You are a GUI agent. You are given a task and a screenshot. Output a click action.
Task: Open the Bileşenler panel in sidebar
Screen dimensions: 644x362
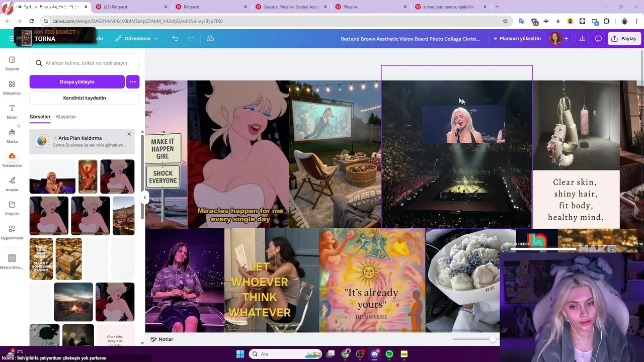12,87
